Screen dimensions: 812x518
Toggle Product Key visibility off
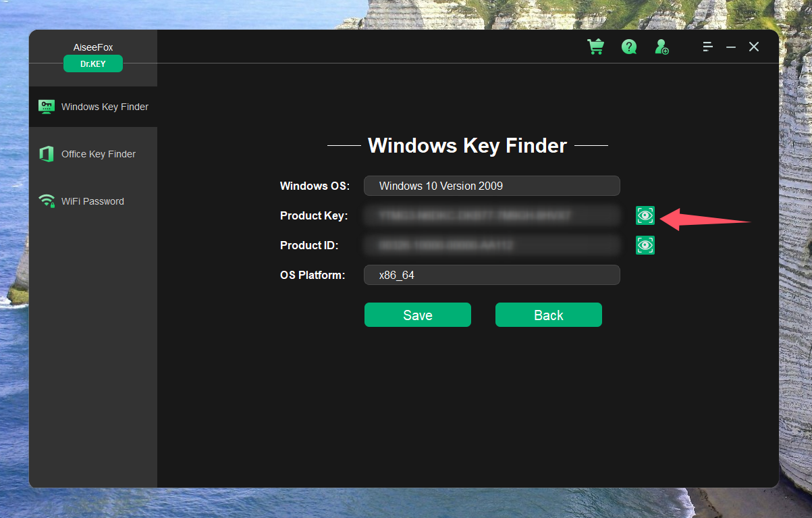point(645,215)
